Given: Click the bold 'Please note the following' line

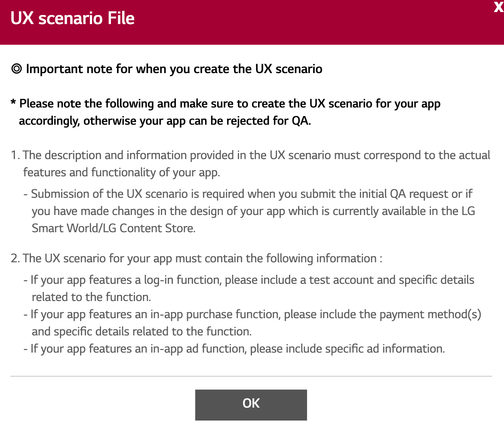Looking at the screenshot, I should (230, 104).
